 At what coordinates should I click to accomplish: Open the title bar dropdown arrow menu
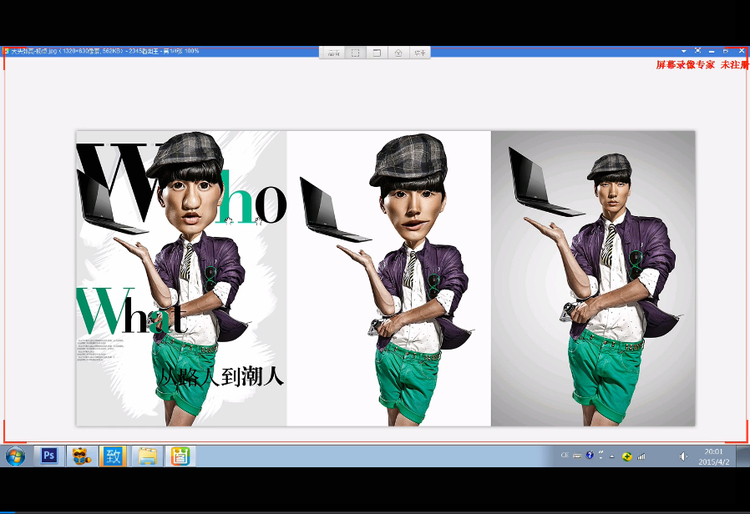click(684, 51)
